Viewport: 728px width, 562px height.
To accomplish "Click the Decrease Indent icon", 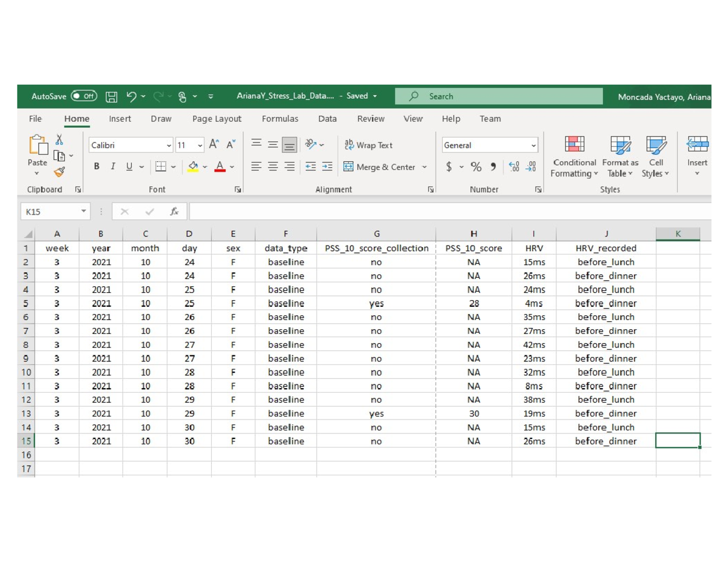I will (311, 167).
